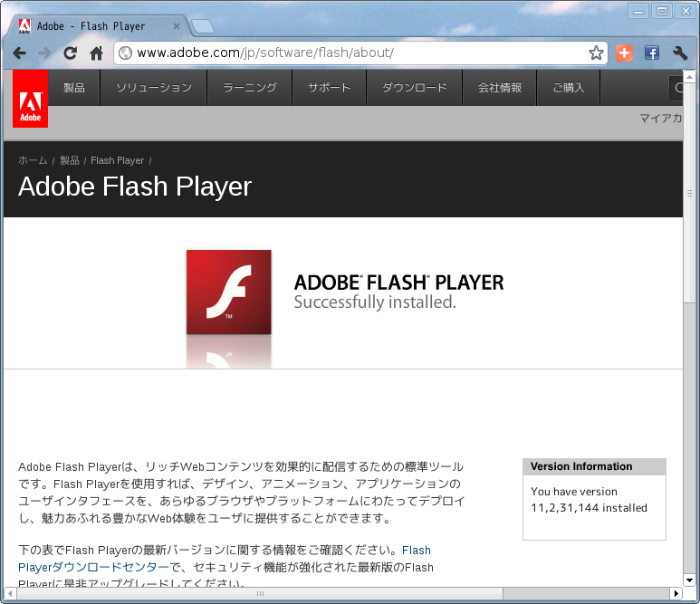This screenshot has height=604, width=700.
Task: Click the red Flash Player logo image
Action: pyautogui.click(x=228, y=292)
